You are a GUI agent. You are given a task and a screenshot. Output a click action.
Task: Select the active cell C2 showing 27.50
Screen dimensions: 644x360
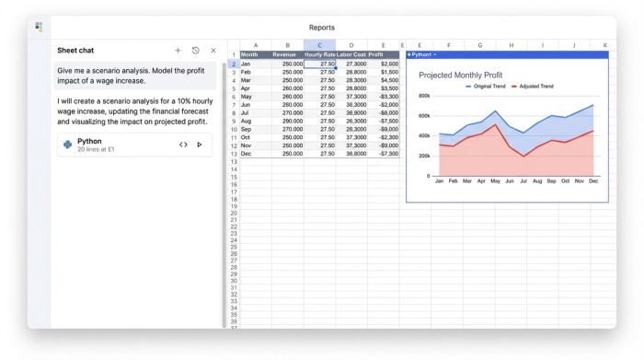(319, 64)
